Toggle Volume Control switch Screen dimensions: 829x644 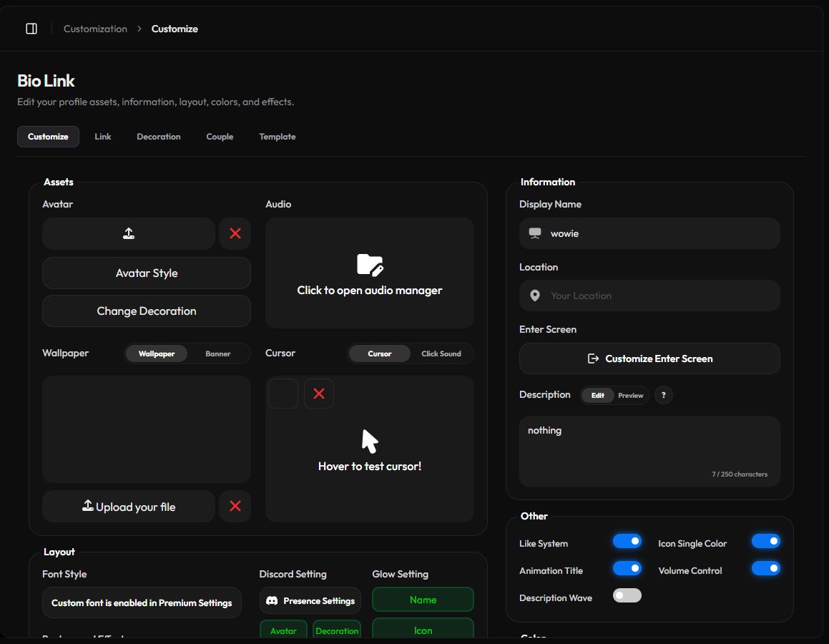[x=765, y=568]
